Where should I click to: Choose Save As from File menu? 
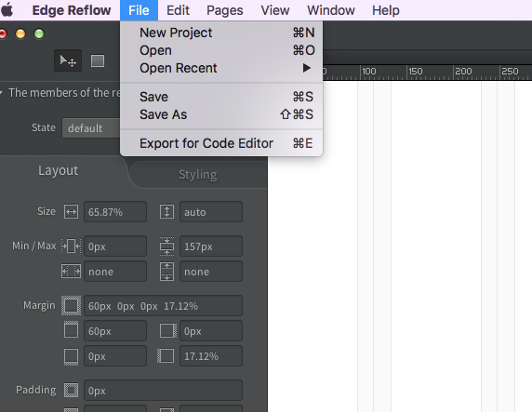pos(221,114)
